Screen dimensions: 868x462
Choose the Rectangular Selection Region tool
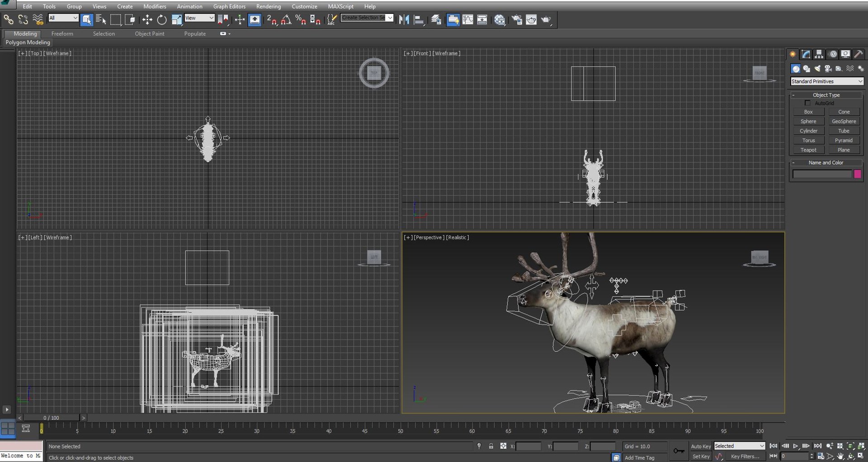pos(116,19)
